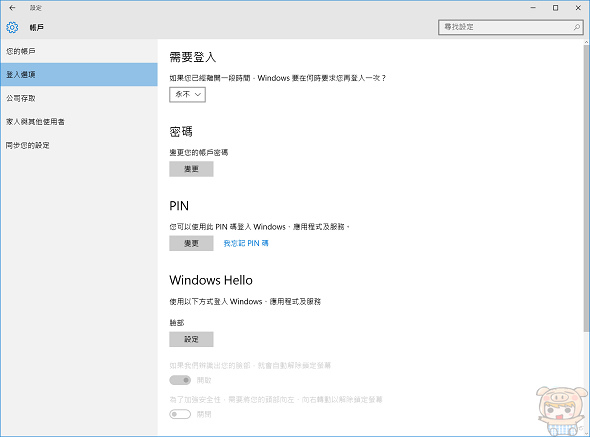Screen dimensions: 590x437
Task: Click the 帳戶 page title
Action: click(x=36, y=27)
